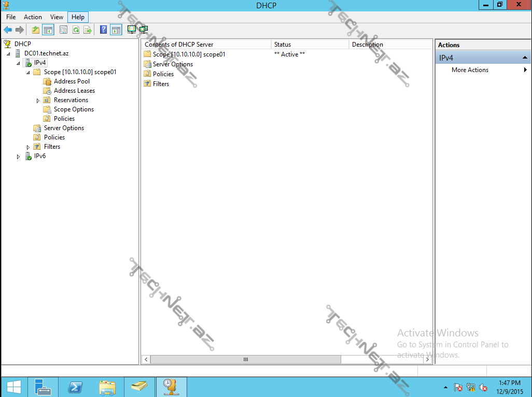The image size is (532, 397).
Task: Open the Action menu
Action: click(33, 17)
